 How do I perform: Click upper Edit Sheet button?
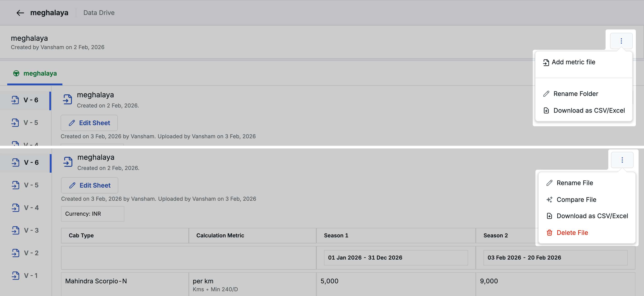89,123
